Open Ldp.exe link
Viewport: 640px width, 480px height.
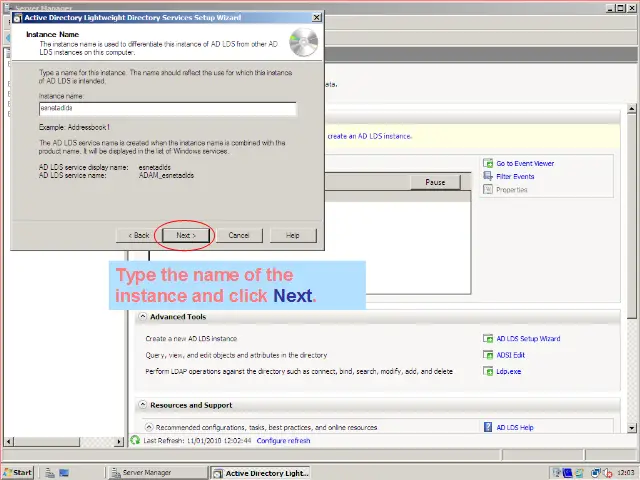(x=509, y=371)
